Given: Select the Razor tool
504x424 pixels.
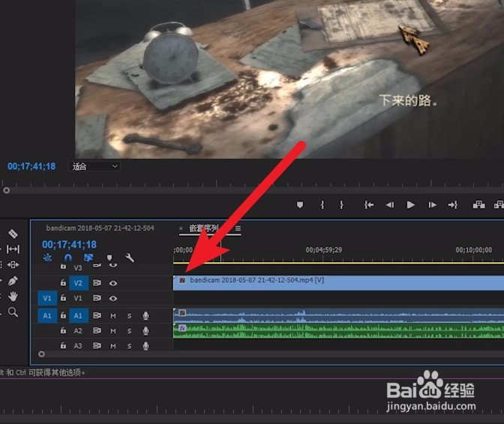Looking at the screenshot, I should (13, 234).
